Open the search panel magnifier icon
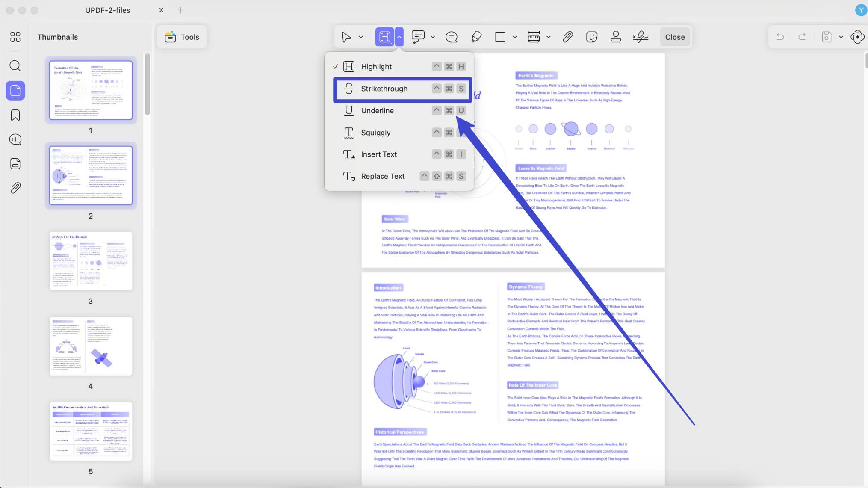868x488 pixels. click(15, 66)
